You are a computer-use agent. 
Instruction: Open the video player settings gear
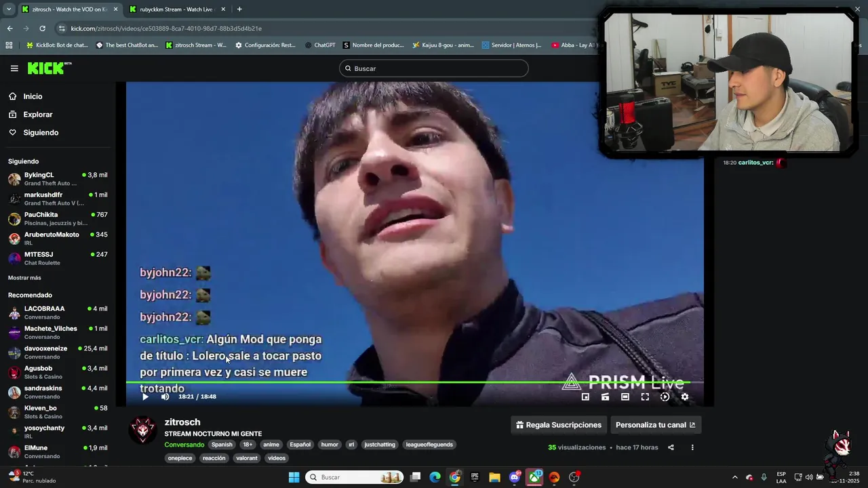point(685,397)
